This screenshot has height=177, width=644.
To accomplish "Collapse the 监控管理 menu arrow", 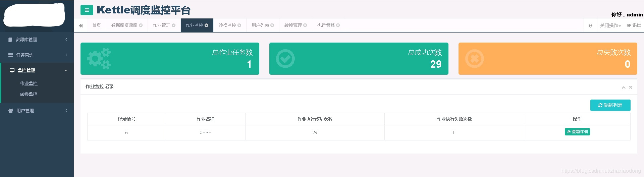I will coord(66,70).
